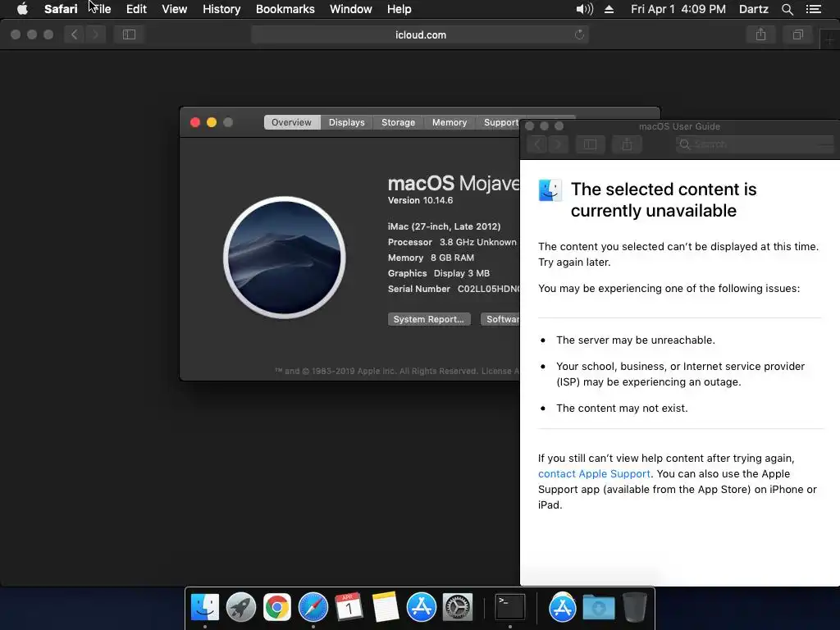Open Safari from the Dock
Viewport: 840px width, 630px height.
[x=313, y=608]
